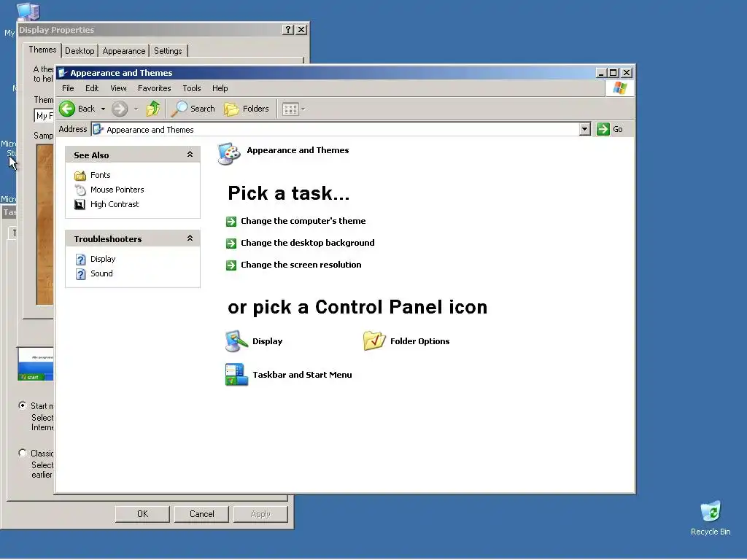Click the Start menu preview thumbnail
The width and height of the screenshot is (747, 560).
36,365
